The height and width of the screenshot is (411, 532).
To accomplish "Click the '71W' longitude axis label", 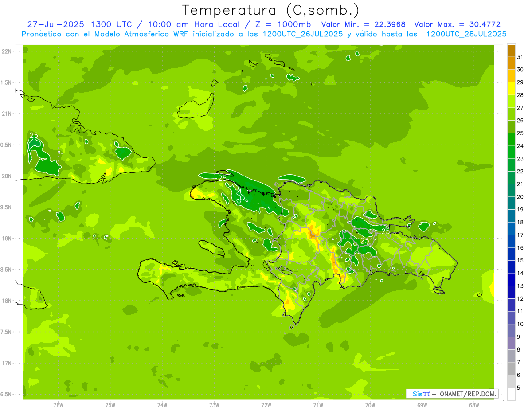I will click(x=318, y=405).
